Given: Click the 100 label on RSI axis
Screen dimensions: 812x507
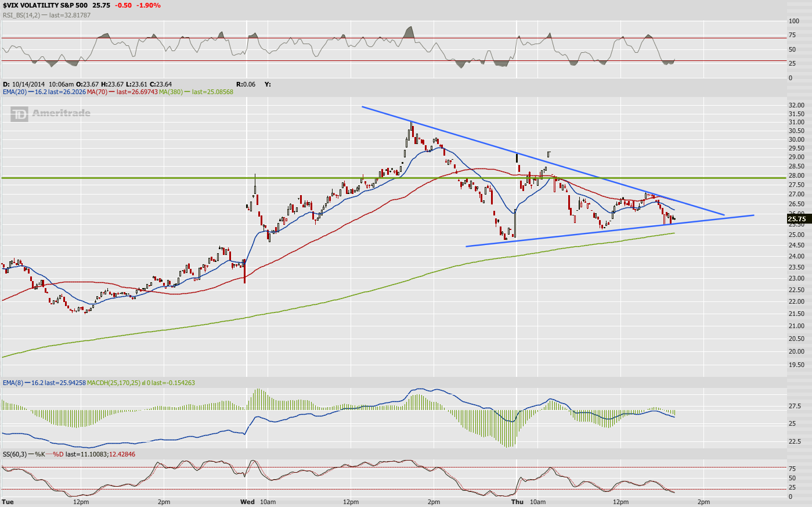Looking at the screenshot, I should [793, 21].
